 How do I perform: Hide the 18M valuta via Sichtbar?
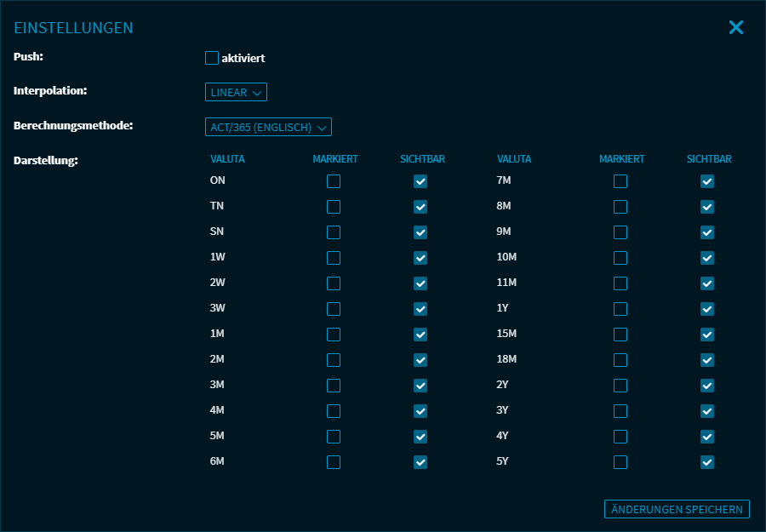tap(707, 360)
